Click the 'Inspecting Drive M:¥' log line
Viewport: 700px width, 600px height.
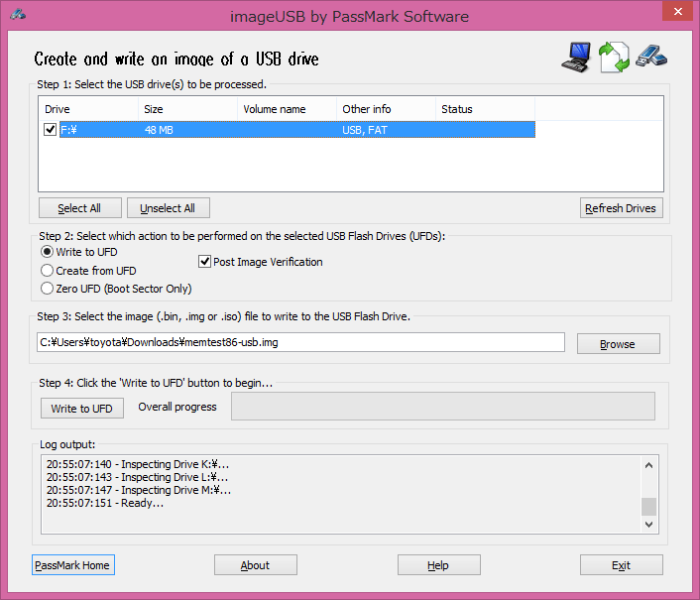139,490
